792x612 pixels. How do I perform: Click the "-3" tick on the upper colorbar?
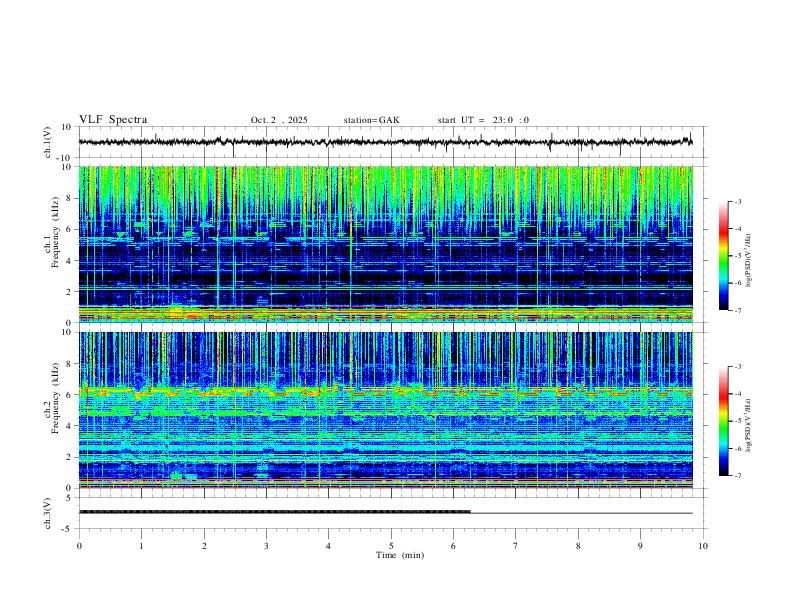738,201
